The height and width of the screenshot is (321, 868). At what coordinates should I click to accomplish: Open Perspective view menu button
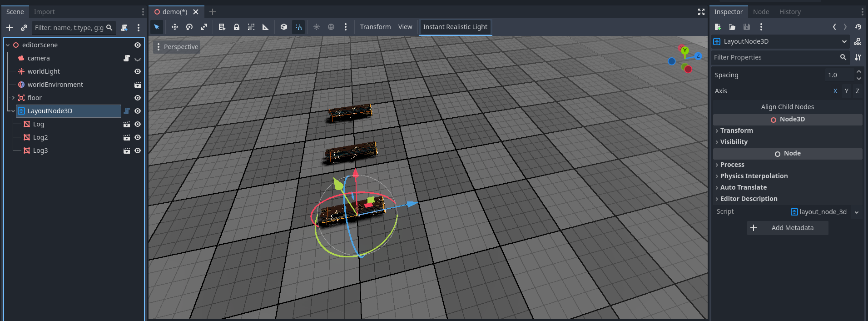pos(177,47)
